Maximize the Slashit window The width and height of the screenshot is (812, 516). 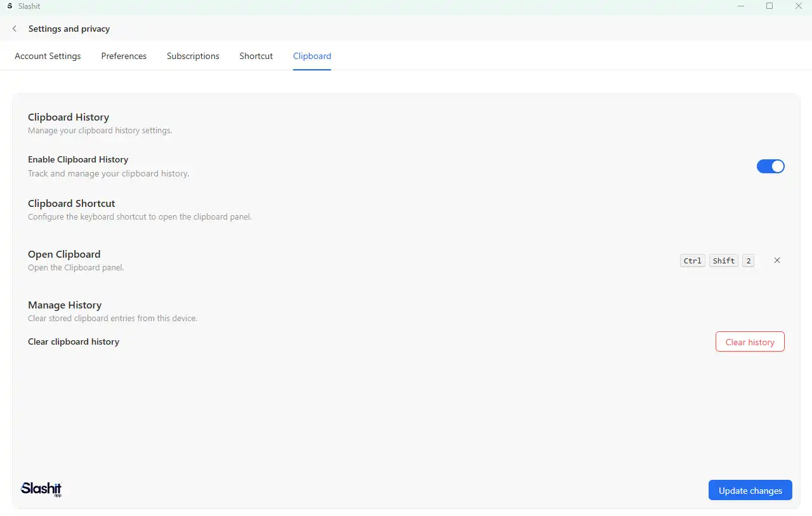coord(769,6)
